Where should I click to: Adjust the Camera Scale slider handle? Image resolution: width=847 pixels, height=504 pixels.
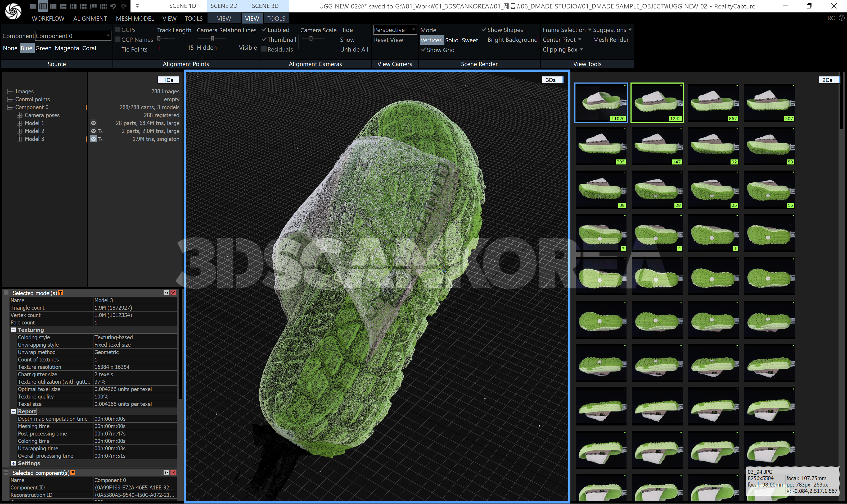pyautogui.click(x=311, y=38)
